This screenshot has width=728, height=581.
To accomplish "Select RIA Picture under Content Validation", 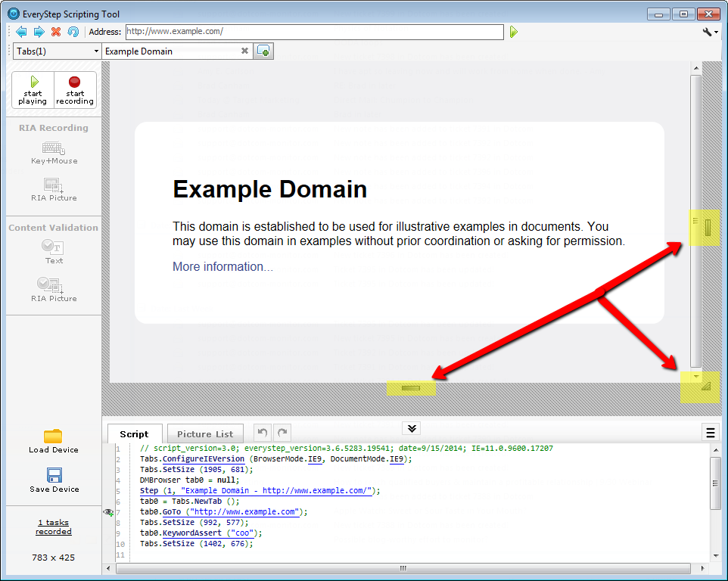I will (x=54, y=290).
